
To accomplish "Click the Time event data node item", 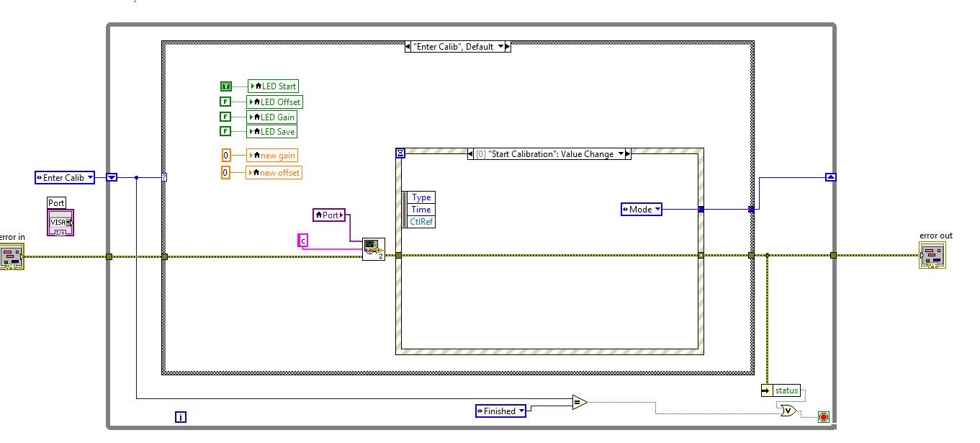I will pos(421,209).
